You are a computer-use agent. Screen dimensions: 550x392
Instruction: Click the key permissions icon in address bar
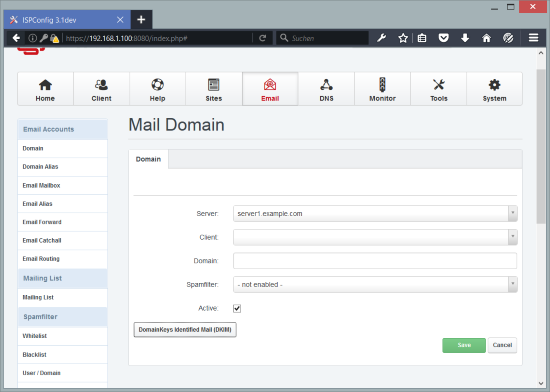coord(43,38)
